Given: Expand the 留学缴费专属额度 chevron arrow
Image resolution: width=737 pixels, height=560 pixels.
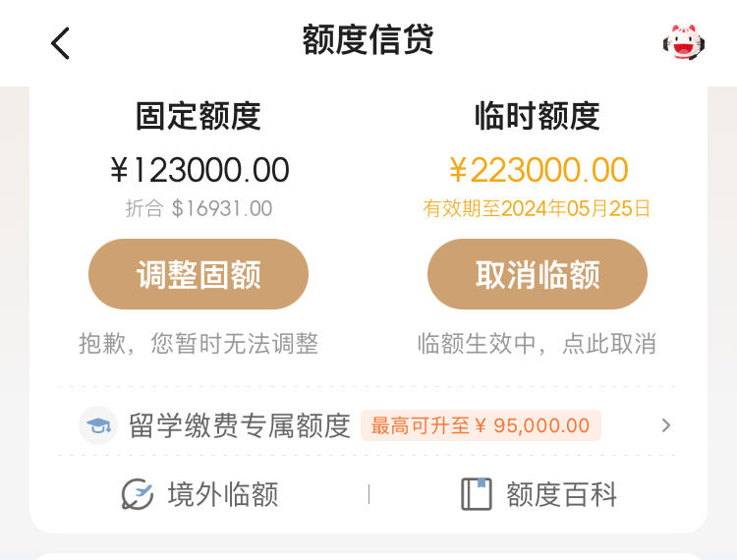Looking at the screenshot, I should 666,425.
